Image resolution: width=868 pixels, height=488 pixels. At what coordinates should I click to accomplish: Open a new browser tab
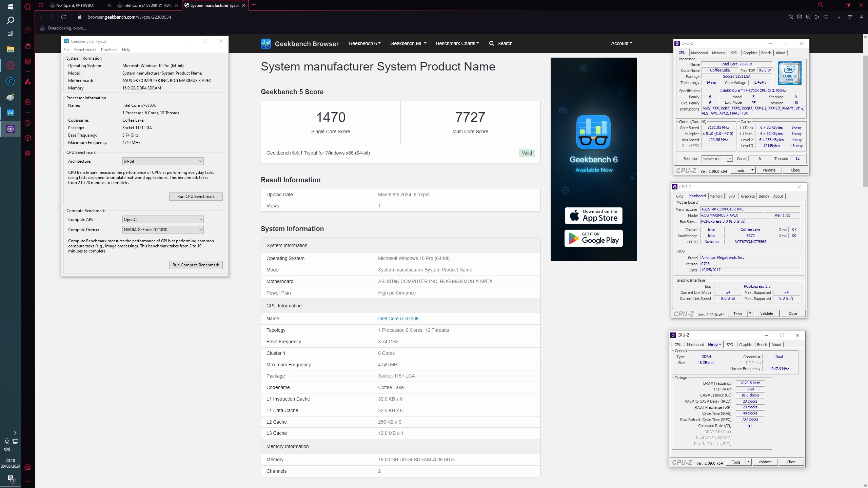click(254, 5)
